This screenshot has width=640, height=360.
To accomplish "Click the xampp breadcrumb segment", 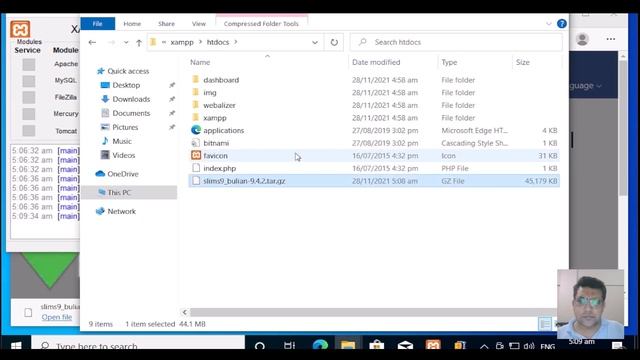I will click(x=182, y=42).
